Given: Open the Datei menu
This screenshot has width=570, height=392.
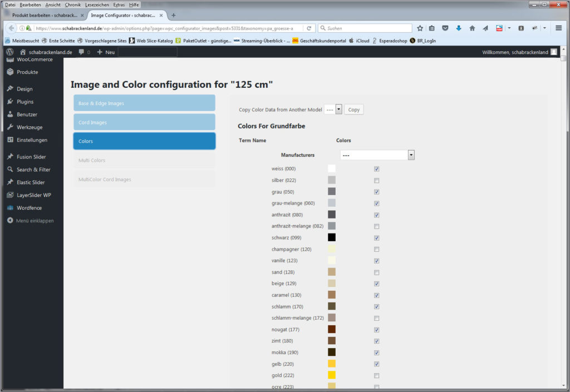Looking at the screenshot, I should [10, 4].
